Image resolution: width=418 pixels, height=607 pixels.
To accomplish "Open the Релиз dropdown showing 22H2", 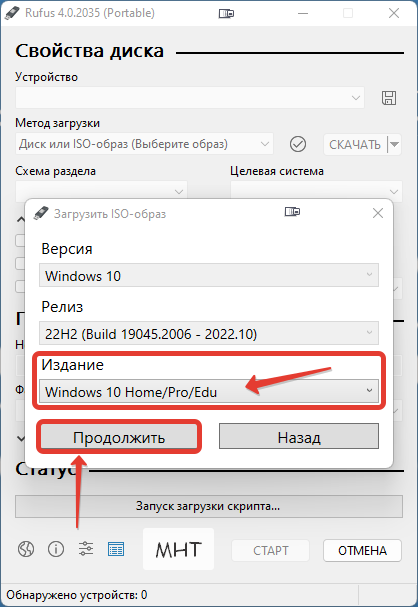I will [x=209, y=333].
